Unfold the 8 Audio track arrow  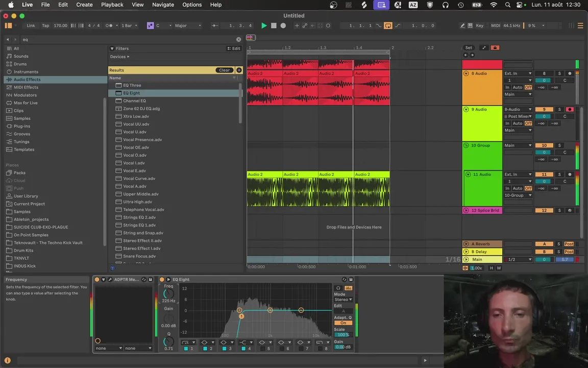point(466,74)
